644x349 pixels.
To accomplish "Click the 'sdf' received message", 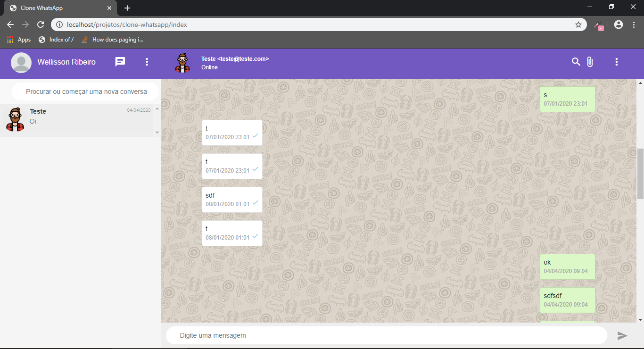I will 232,199.
